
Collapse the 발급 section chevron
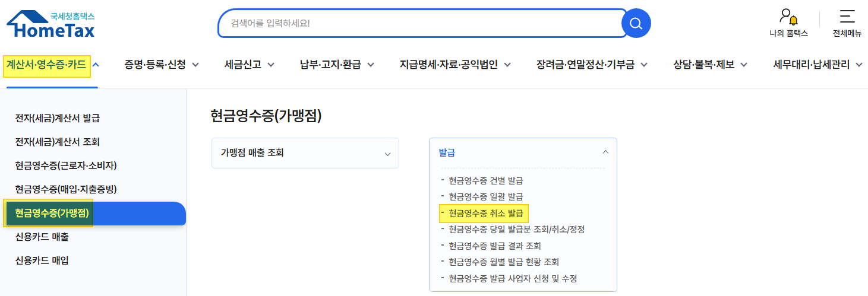pyautogui.click(x=605, y=152)
